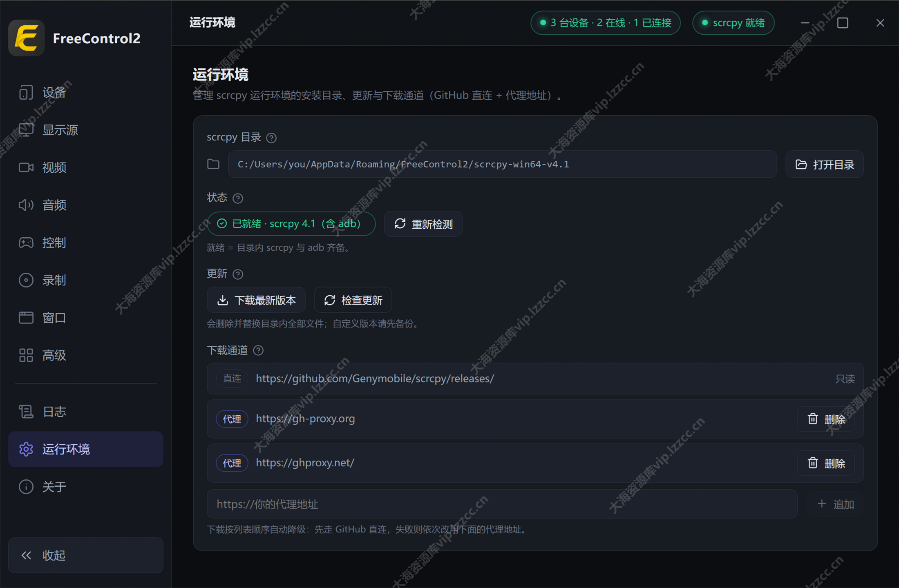Click the scrcpy directory path field
This screenshot has width=899, height=588.
502,164
